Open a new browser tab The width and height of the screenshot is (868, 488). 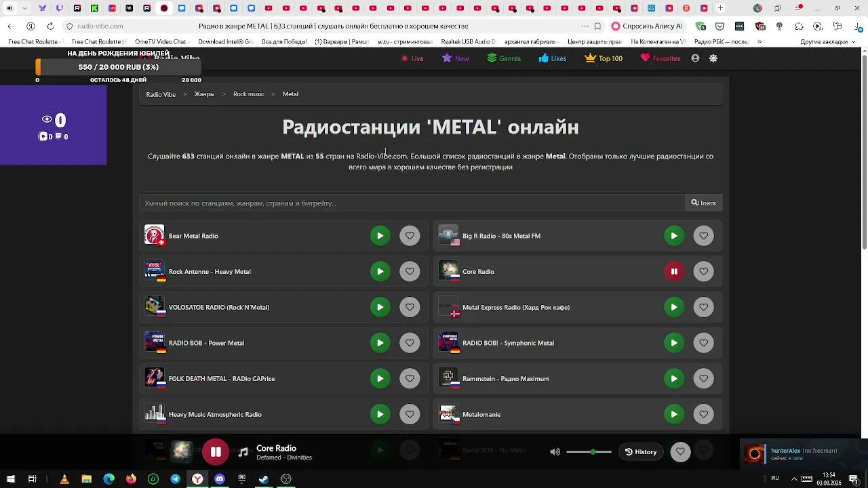(x=720, y=8)
